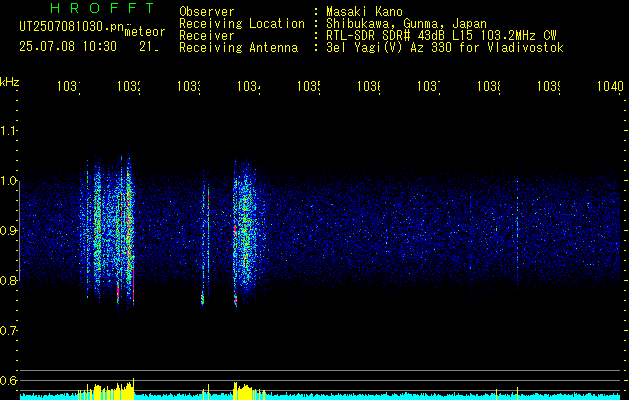Select the location Shibukawa, Gunma, Japan
The image size is (629, 400).
[406, 24]
